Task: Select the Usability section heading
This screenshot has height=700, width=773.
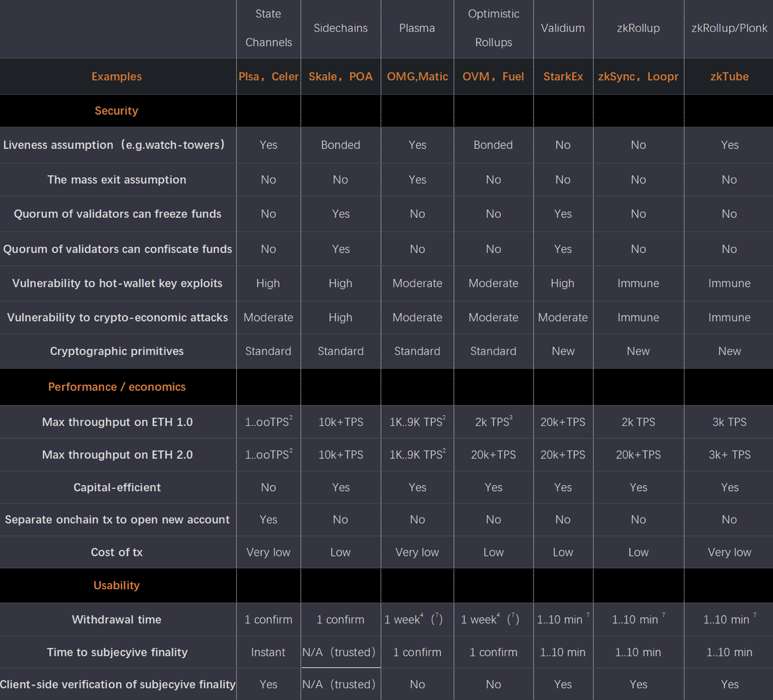Action: (116, 586)
